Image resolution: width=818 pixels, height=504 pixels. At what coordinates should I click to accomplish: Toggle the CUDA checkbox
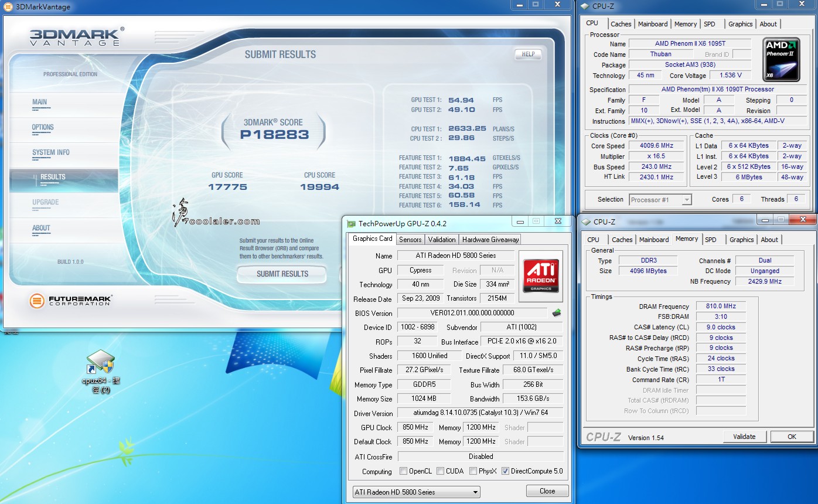click(441, 471)
